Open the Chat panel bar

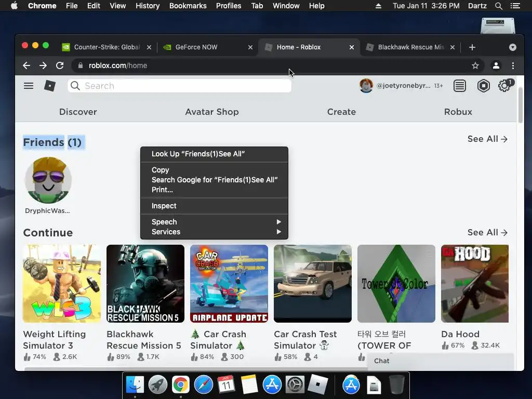coord(441,361)
